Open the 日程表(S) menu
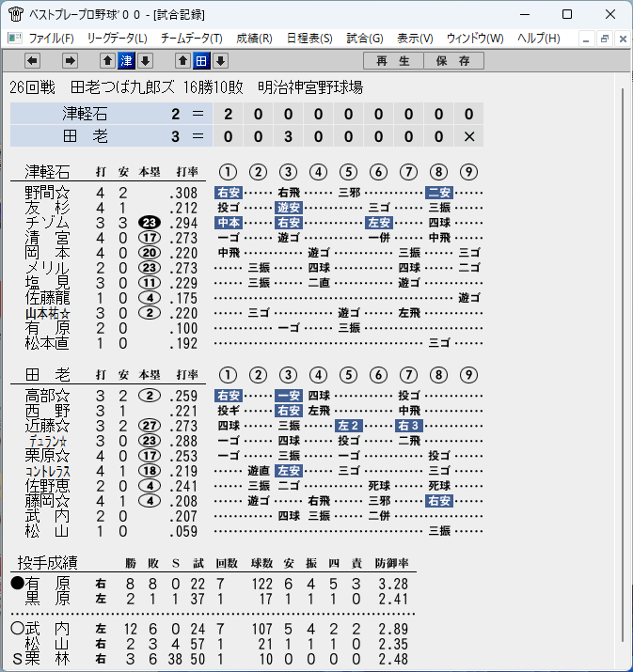The image size is (633, 672). point(309,39)
